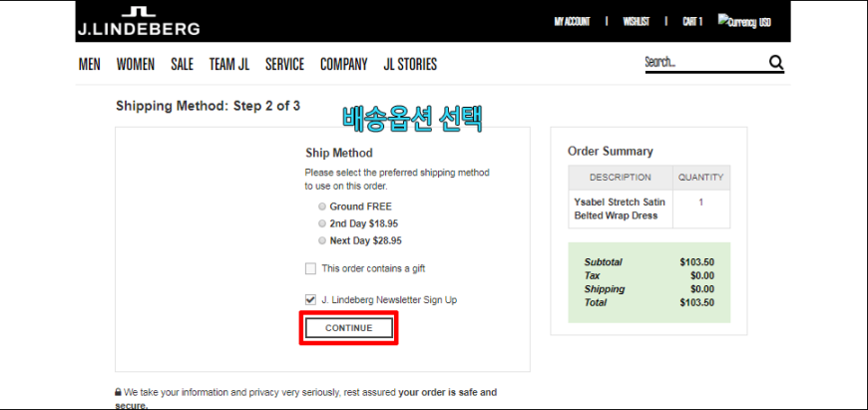Select 2nd Day $18.95 shipping
The image size is (868, 410).
pyautogui.click(x=322, y=223)
